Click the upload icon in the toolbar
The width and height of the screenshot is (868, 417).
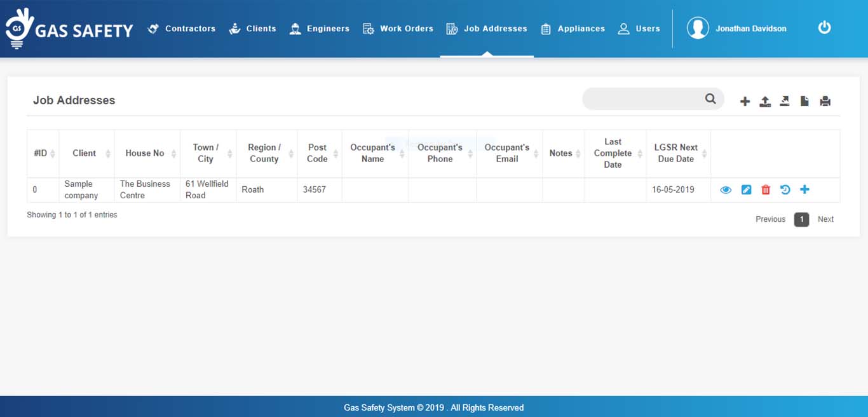pos(765,101)
